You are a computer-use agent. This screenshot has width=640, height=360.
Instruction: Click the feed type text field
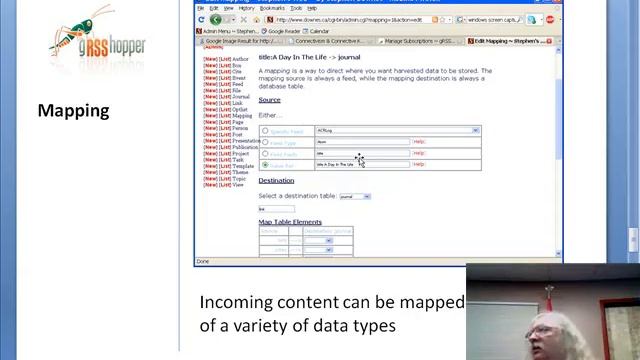click(363, 142)
